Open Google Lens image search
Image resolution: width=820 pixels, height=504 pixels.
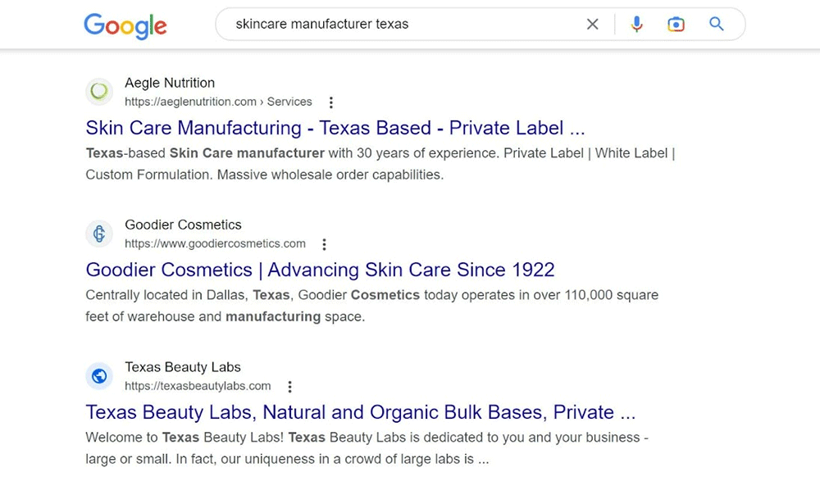click(676, 25)
